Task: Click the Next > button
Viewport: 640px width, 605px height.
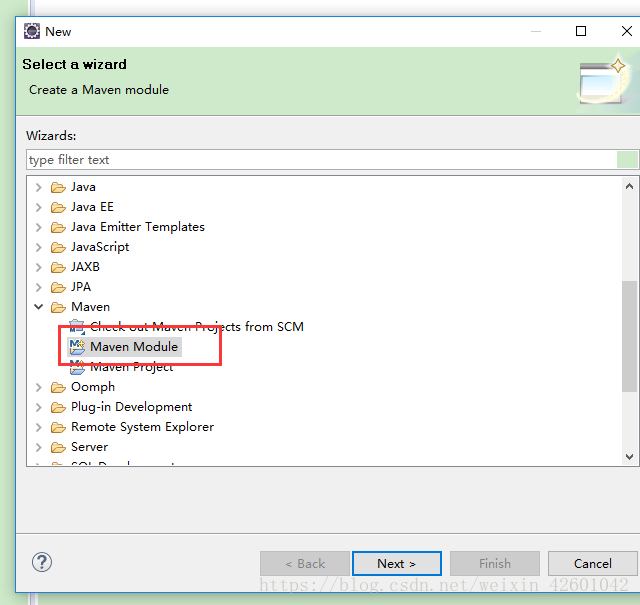Action: coord(397,563)
